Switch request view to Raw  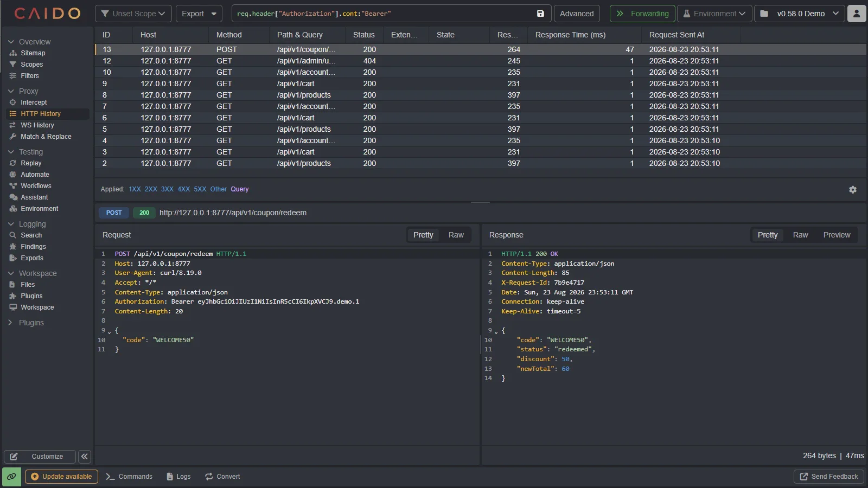pyautogui.click(x=456, y=235)
